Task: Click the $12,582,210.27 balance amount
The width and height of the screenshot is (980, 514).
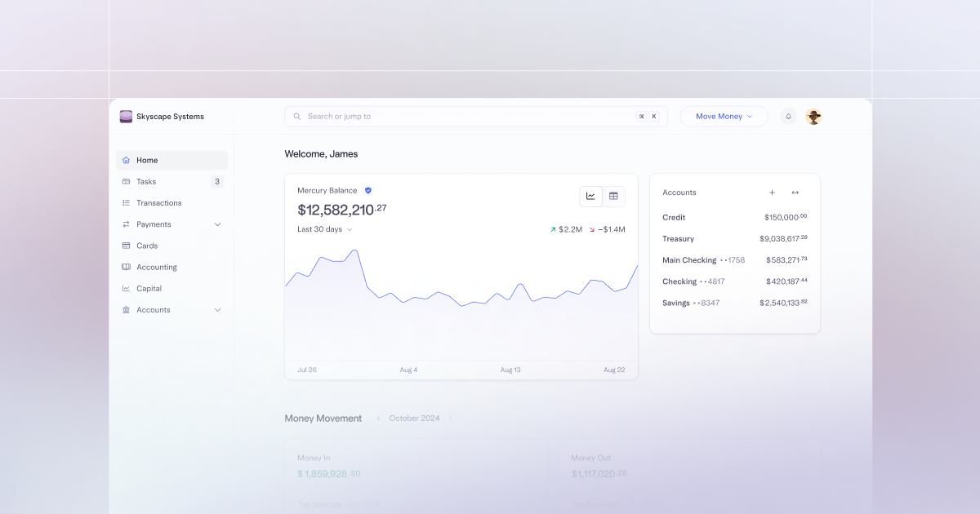Action: point(342,210)
